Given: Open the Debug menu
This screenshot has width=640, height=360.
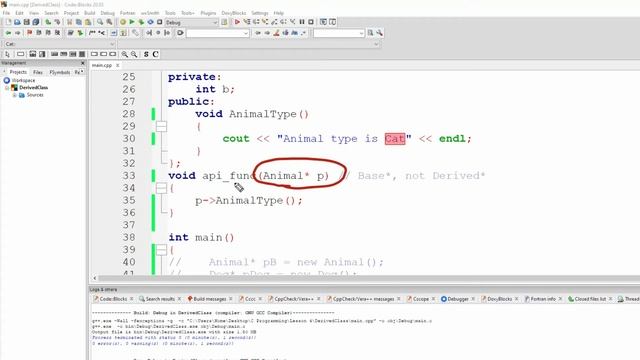Looking at the screenshot, I should point(107,13).
